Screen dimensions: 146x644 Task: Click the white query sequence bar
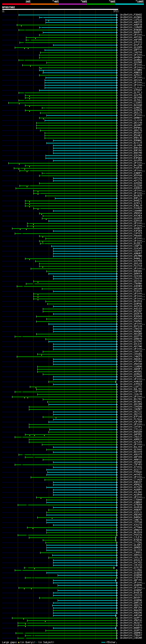(60, 10)
